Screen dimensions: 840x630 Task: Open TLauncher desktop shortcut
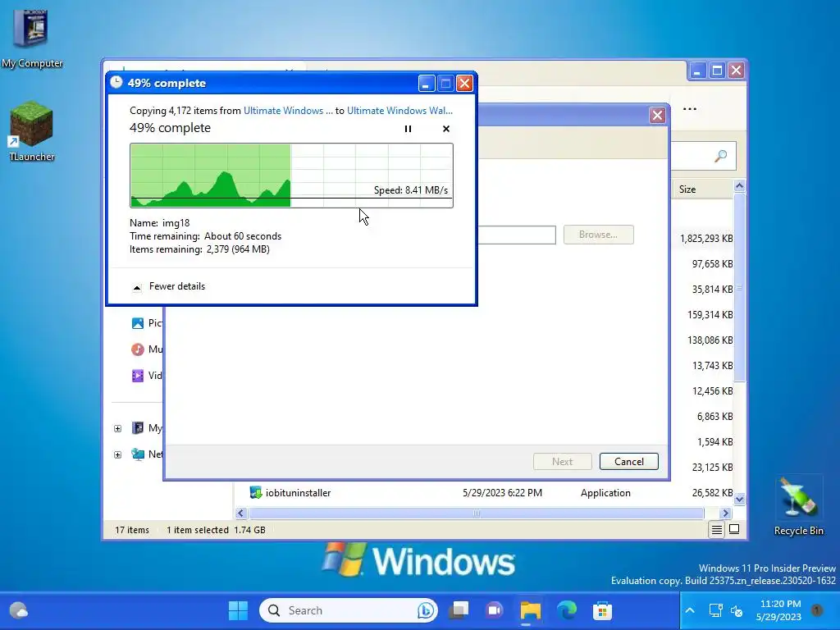[32, 132]
